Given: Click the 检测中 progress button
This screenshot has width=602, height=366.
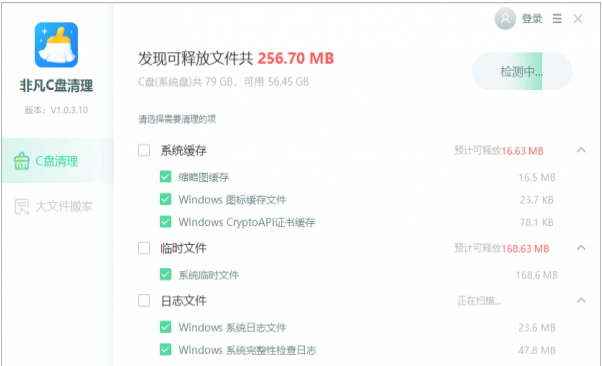Looking at the screenshot, I should (521, 71).
